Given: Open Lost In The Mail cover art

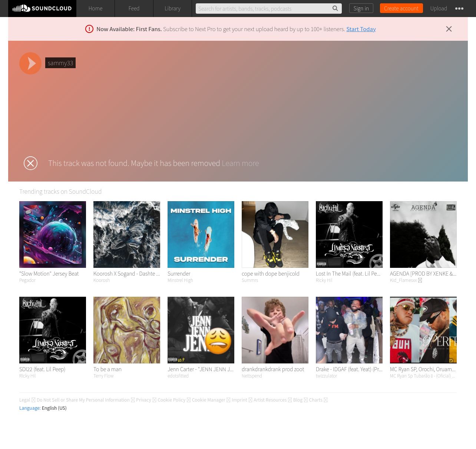Looking at the screenshot, I should coord(349,235).
